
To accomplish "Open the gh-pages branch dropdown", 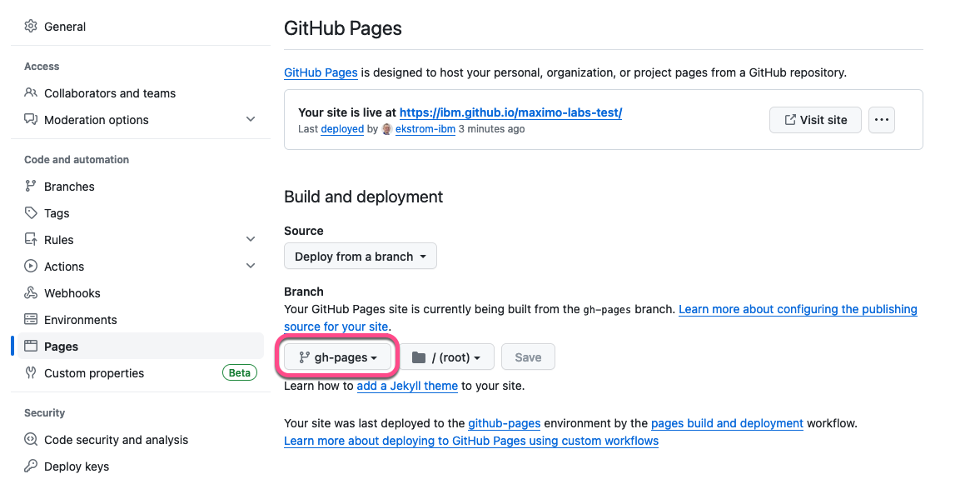I will click(337, 357).
